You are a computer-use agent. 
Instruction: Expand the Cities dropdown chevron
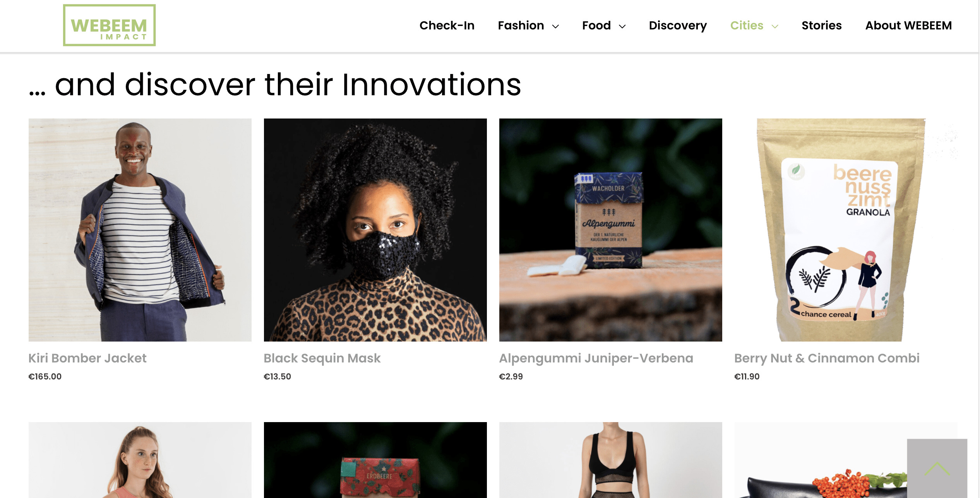pyautogui.click(x=775, y=26)
